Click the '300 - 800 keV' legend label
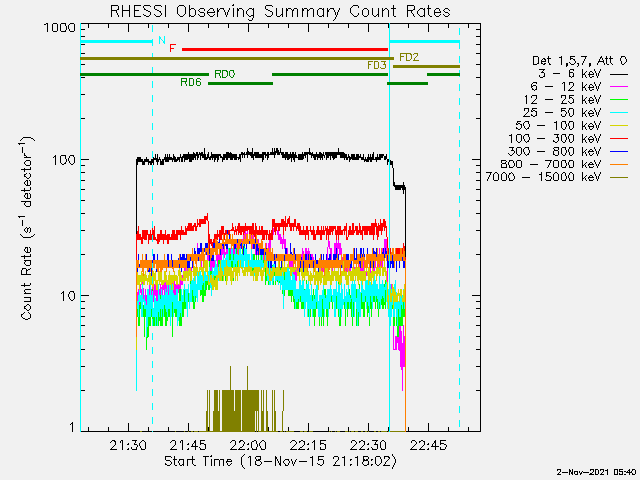The image size is (640, 480). [555, 151]
